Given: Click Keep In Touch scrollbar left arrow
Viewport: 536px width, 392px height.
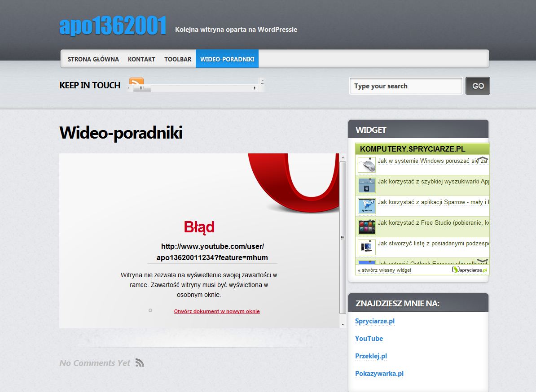Looking at the screenshot, I should pyautogui.click(x=129, y=88).
